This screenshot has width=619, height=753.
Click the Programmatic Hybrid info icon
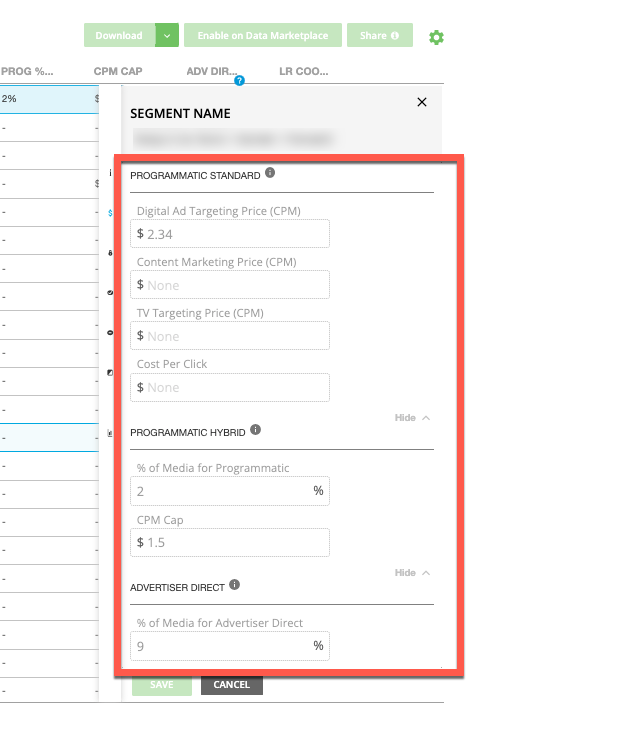pos(256,430)
